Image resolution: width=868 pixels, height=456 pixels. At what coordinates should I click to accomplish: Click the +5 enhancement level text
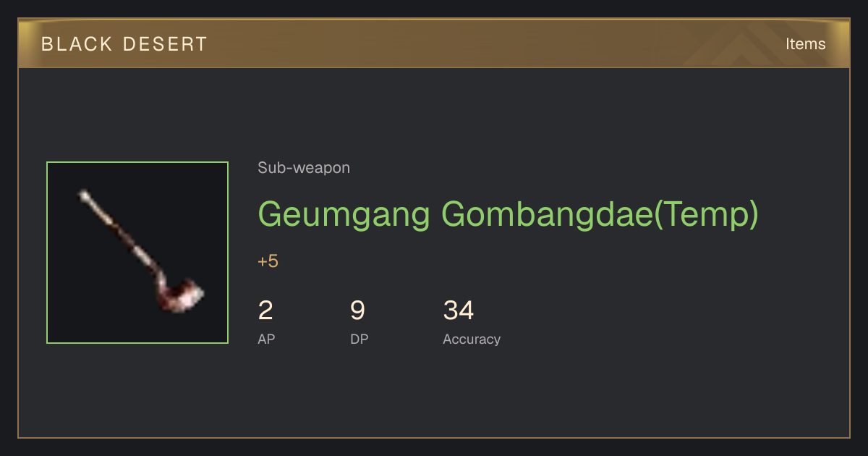click(x=268, y=261)
